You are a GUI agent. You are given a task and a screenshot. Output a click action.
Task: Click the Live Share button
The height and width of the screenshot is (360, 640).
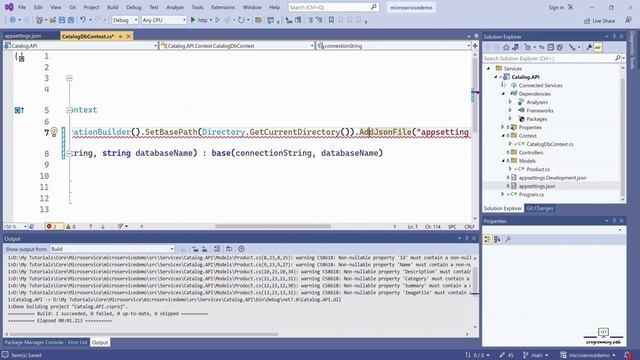pyautogui.click(x=600, y=21)
